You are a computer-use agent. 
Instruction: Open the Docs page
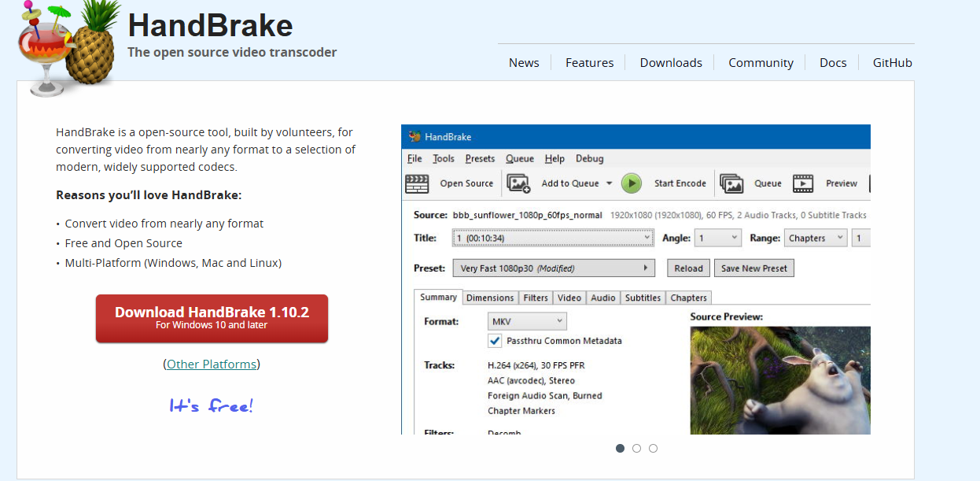pos(833,63)
